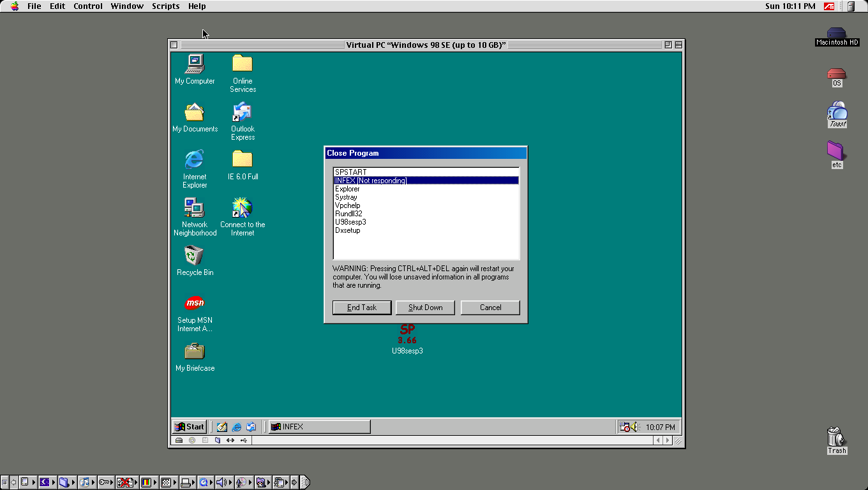Select Connect to the Internet shortcut
Viewport: 868px width, 490px height.
pos(243,216)
